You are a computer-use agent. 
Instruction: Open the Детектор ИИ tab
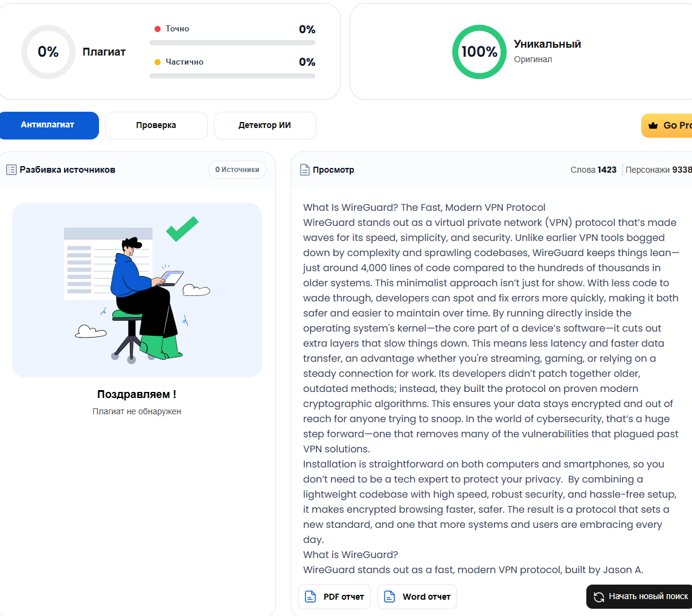tap(265, 126)
